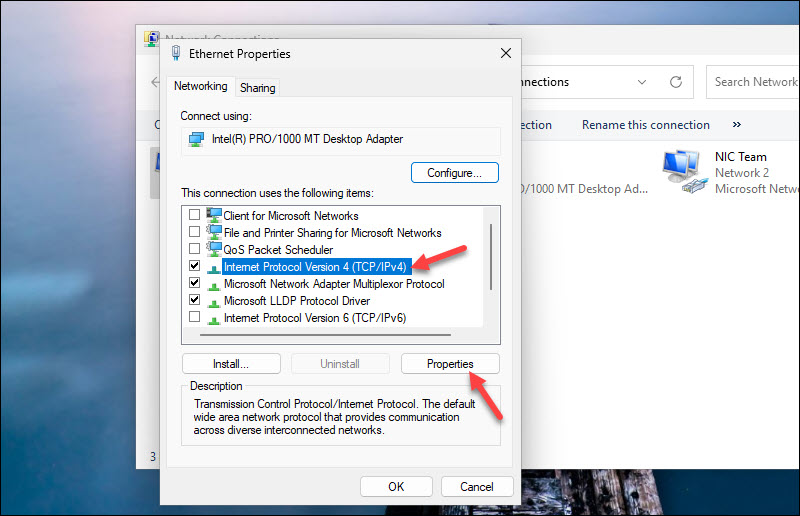The height and width of the screenshot is (516, 800).
Task: Switch to the Sharing tab
Action: pyautogui.click(x=258, y=88)
